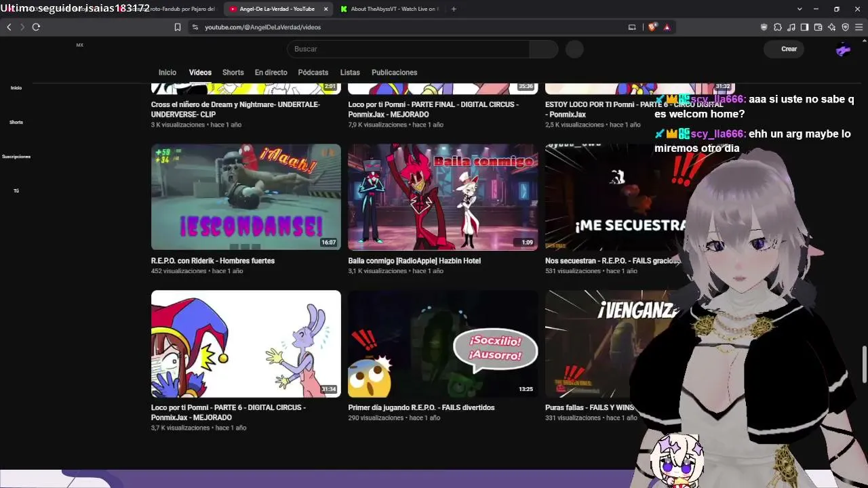The width and height of the screenshot is (868, 488).
Task: Open the ¡Socxilio! ¡Ausorro! video thumbnail
Action: [x=443, y=344]
